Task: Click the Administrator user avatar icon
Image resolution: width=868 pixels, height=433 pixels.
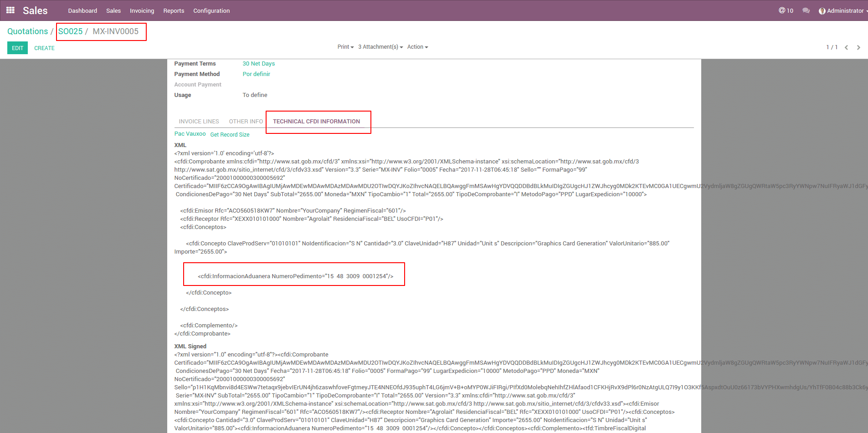Action: (x=822, y=11)
